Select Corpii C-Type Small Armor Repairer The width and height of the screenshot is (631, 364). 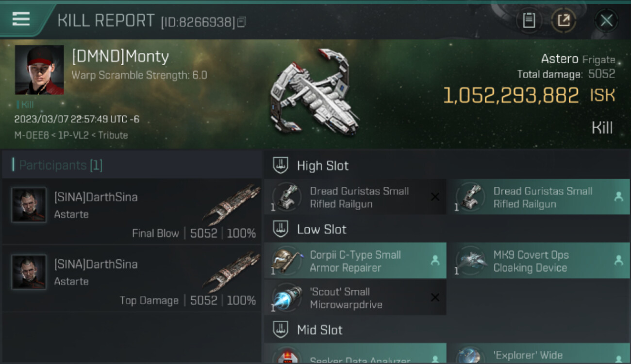coord(355,261)
